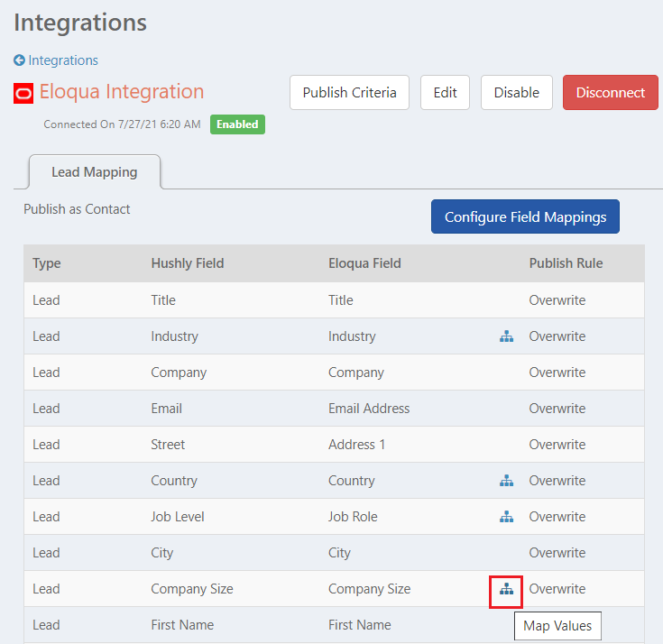
Task: Click the Map Values tooltip
Action: [557, 626]
